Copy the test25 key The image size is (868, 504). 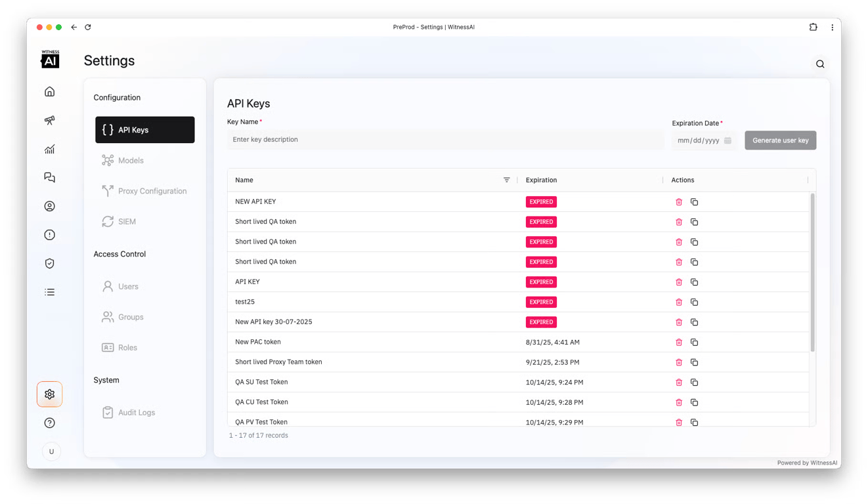click(x=694, y=303)
